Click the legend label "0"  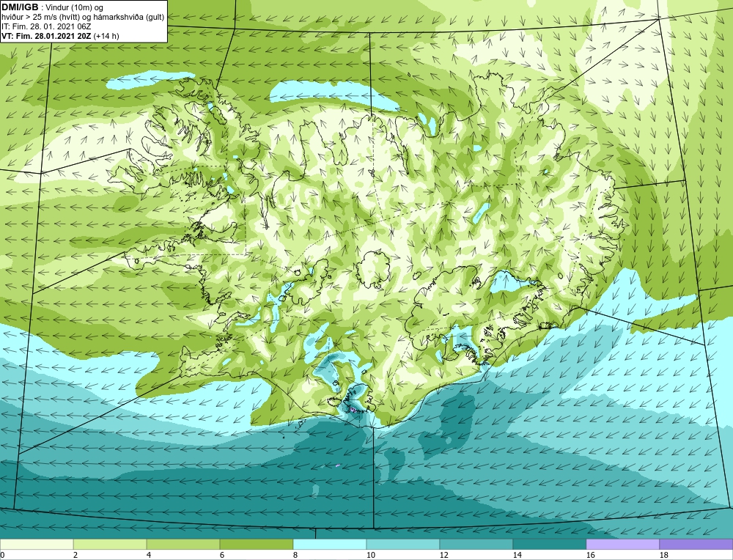[2, 556]
